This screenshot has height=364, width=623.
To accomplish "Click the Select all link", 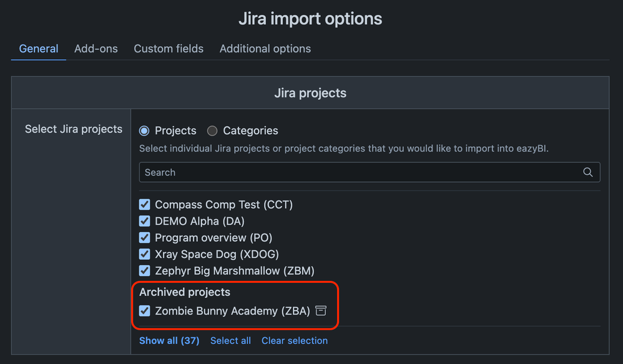I will click(230, 340).
